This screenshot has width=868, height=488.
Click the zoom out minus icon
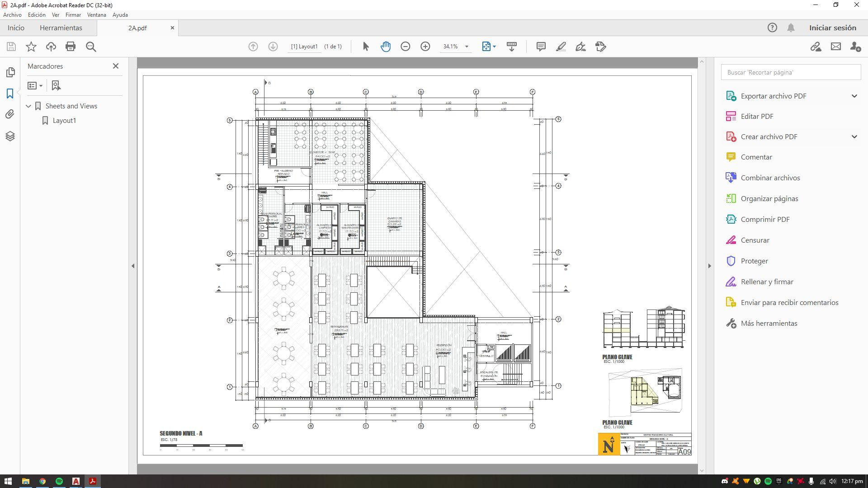point(405,47)
